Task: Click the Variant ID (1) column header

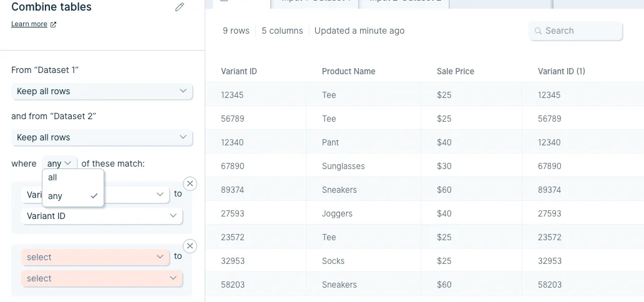Action: pyautogui.click(x=562, y=71)
